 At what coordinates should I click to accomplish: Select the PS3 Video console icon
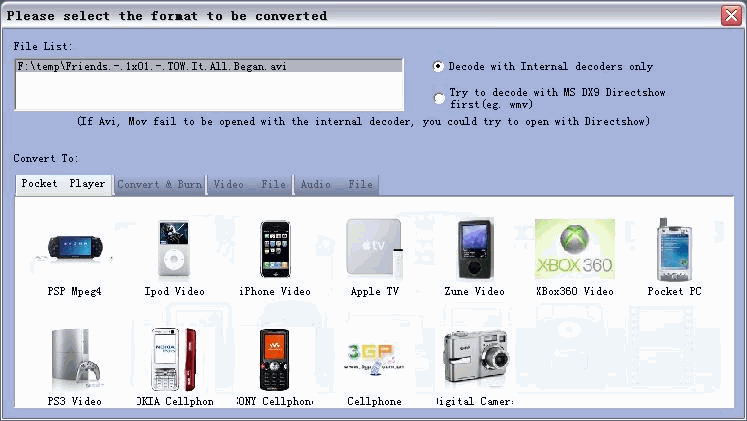pyautogui.click(x=75, y=359)
